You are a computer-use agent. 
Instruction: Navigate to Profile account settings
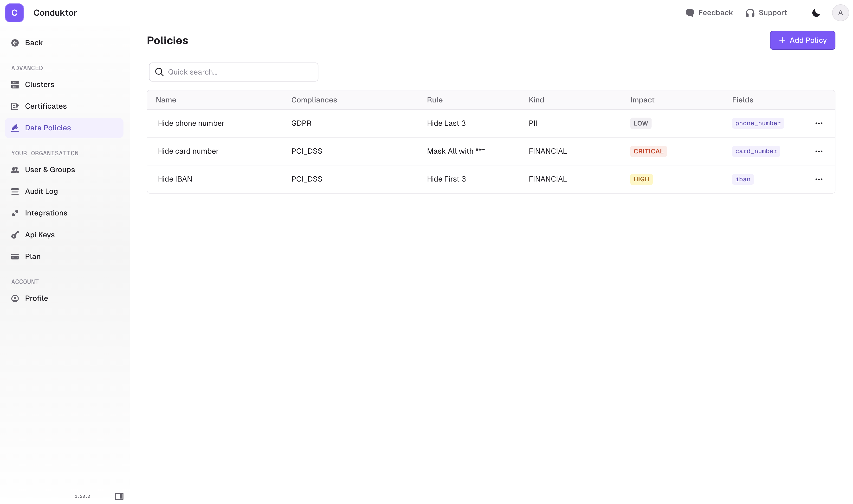[36, 298]
